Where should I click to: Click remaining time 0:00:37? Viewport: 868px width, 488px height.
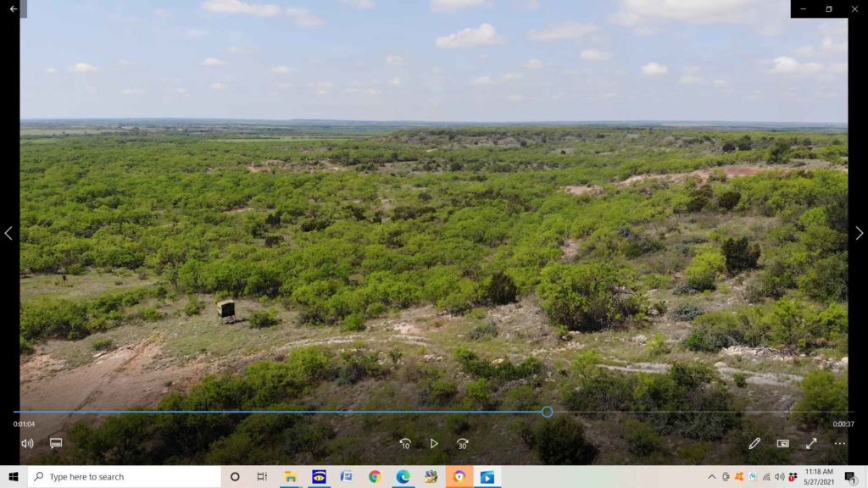tap(843, 424)
